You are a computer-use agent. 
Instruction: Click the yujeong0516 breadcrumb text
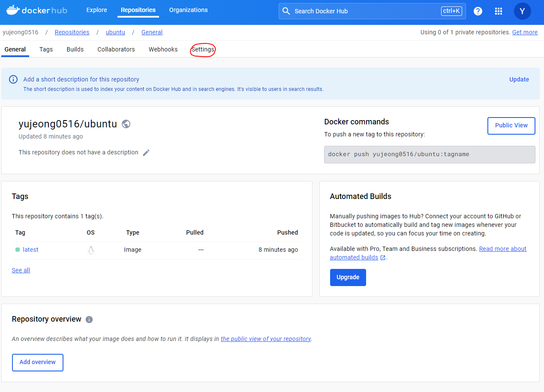pos(21,32)
